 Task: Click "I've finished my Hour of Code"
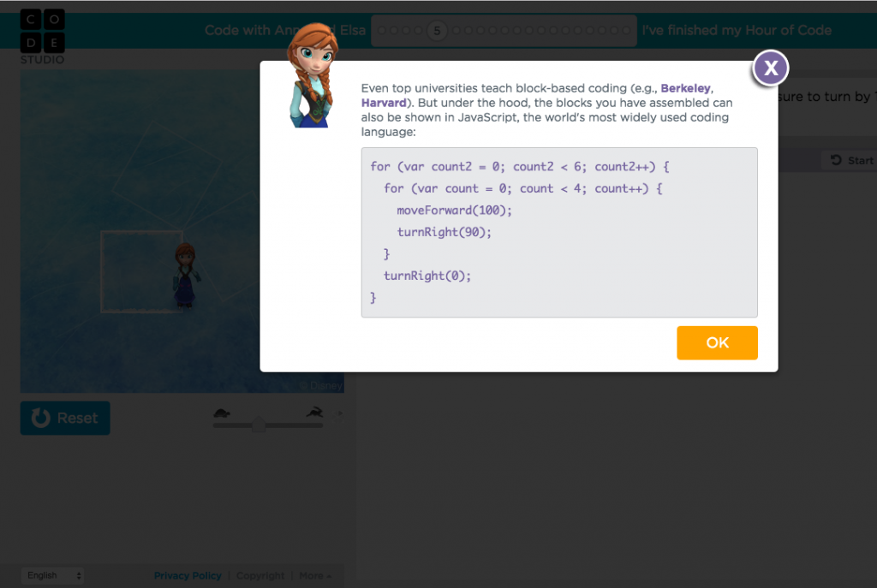[x=737, y=30]
